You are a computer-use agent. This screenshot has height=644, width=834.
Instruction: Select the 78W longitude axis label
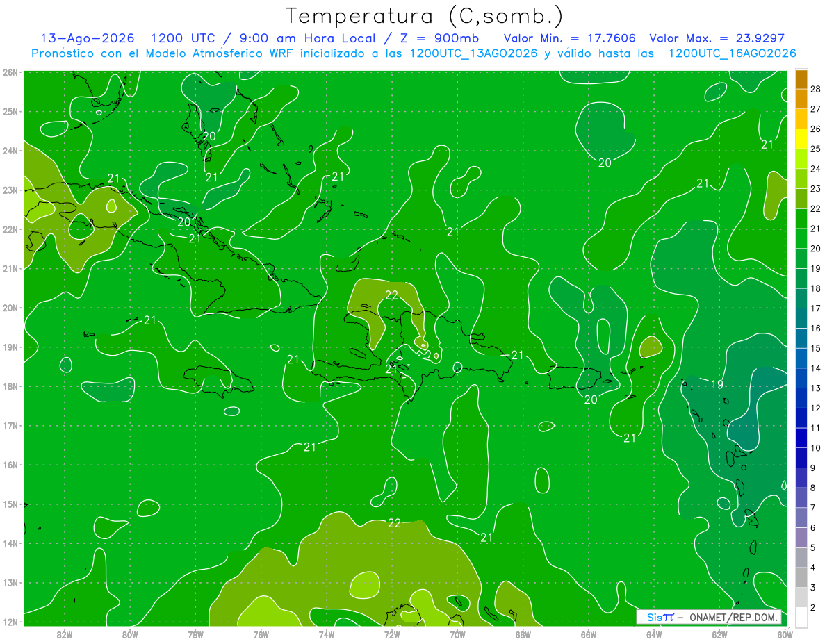click(195, 634)
